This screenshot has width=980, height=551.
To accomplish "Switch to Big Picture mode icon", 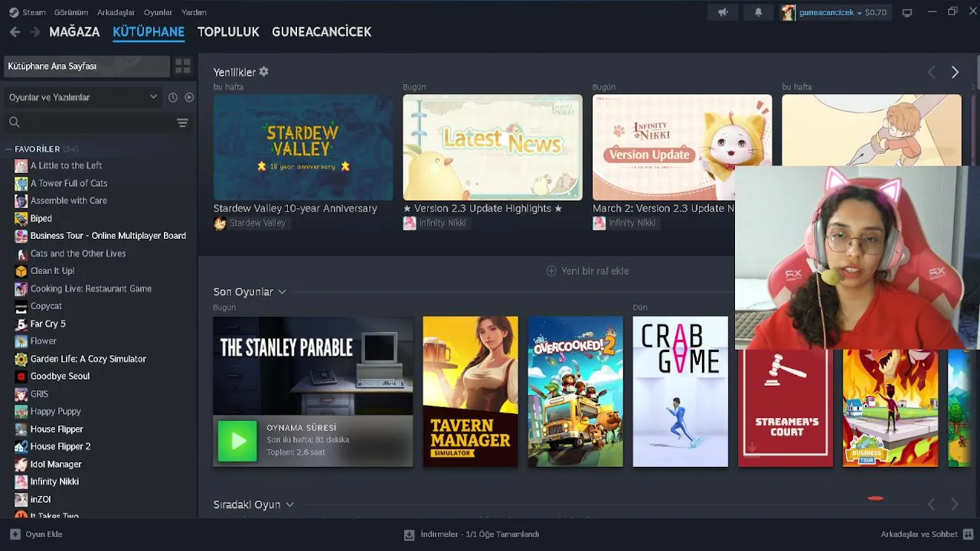I will (x=907, y=12).
